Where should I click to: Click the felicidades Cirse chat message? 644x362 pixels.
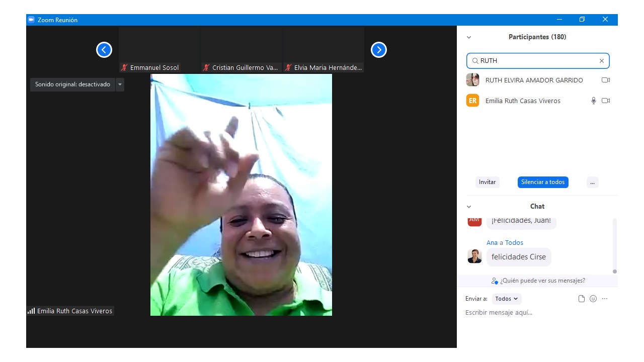[519, 257]
